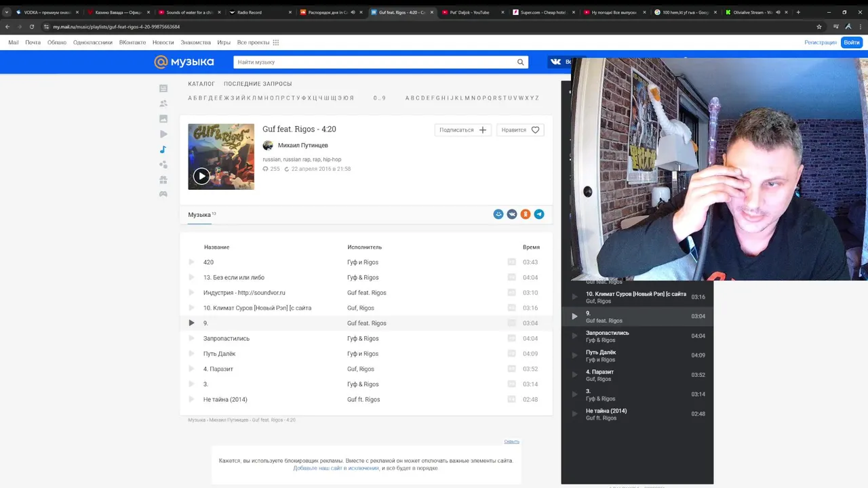Click the Подписаться subscribe button
The image size is (868, 488).
pos(463,129)
